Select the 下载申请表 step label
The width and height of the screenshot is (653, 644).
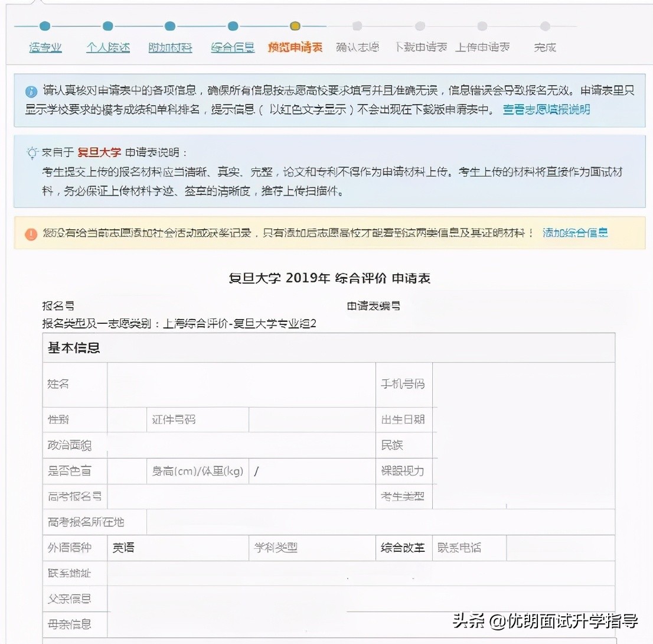coord(420,47)
